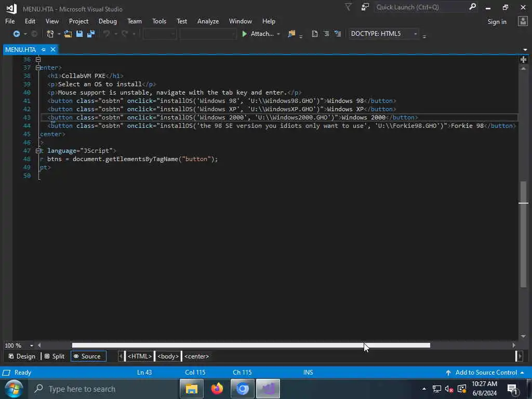Click the horizontal scrollbar right arrow
This screenshot has width=532, height=399.
[x=514, y=345]
